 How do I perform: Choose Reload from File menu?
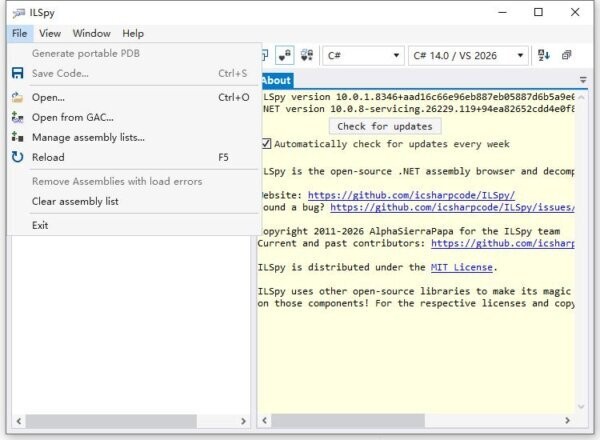pyautogui.click(x=133, y=157)
